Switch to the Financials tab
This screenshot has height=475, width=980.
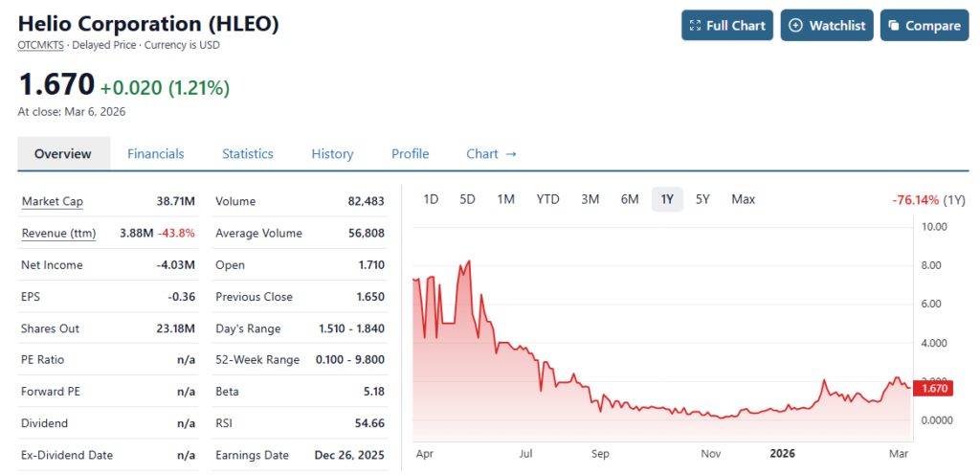click(155, 154)
